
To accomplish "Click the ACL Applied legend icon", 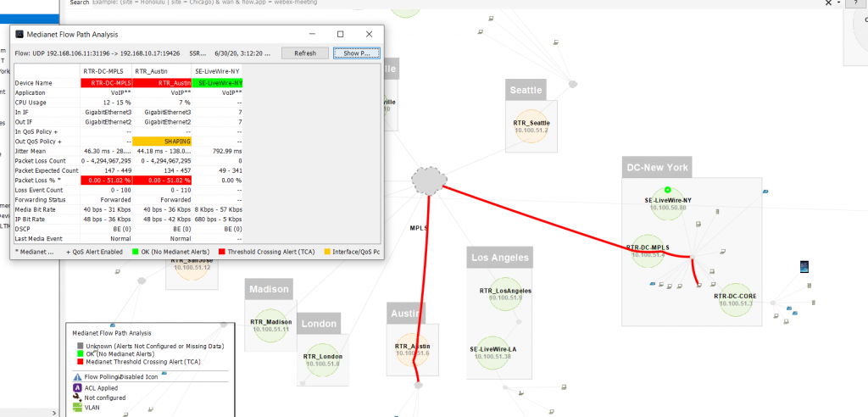I will (77, 387).
